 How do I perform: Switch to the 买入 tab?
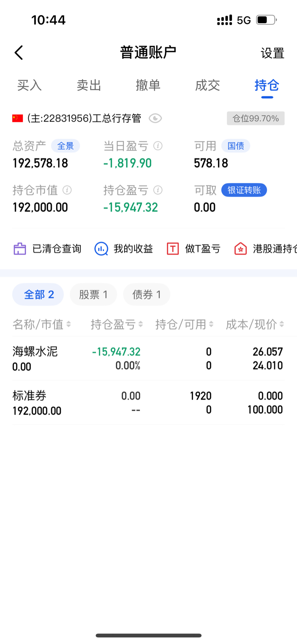point(29,85)
